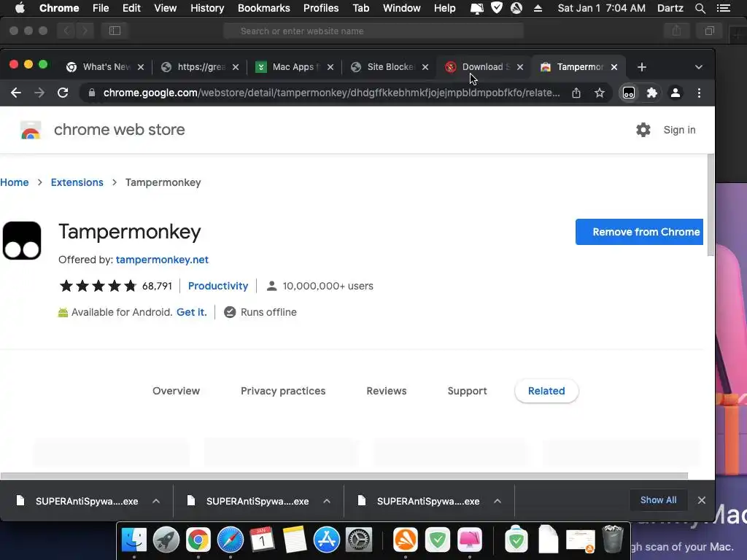Viewport: 747px width, 560px height.
Task: Click the large Tampermonkey extension logo
Action: (22, 241)
